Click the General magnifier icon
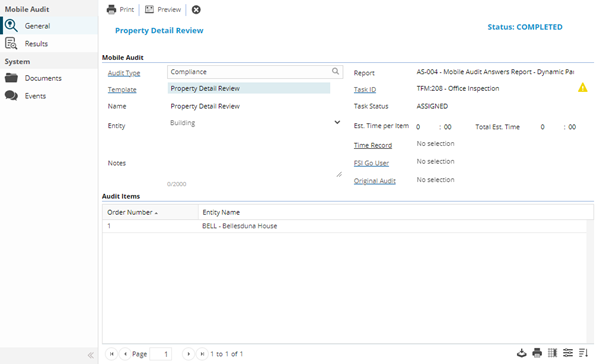This screenshot has height=364, width=600. pos(11,26)
